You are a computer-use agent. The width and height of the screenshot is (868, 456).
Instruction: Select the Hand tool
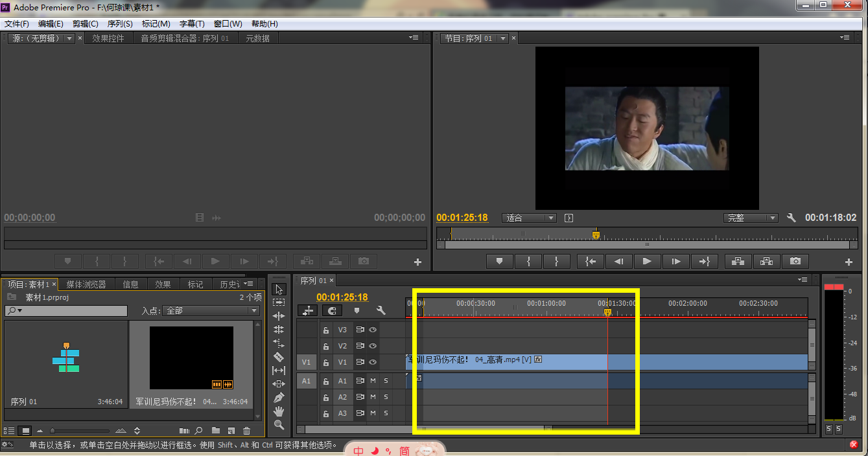tap(279, 411)
